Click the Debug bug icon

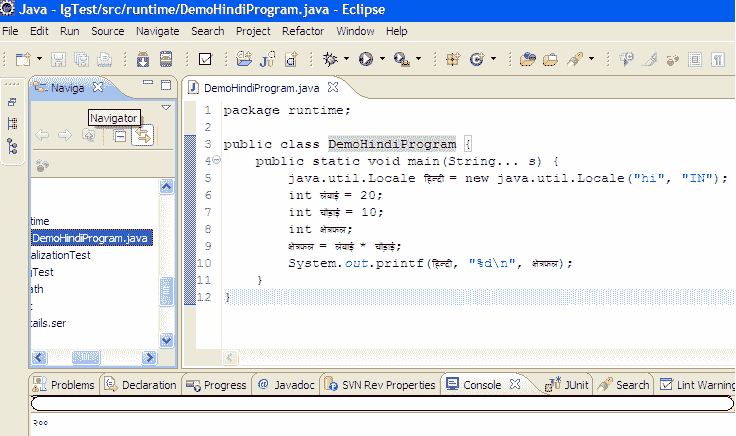pos(330,59)
